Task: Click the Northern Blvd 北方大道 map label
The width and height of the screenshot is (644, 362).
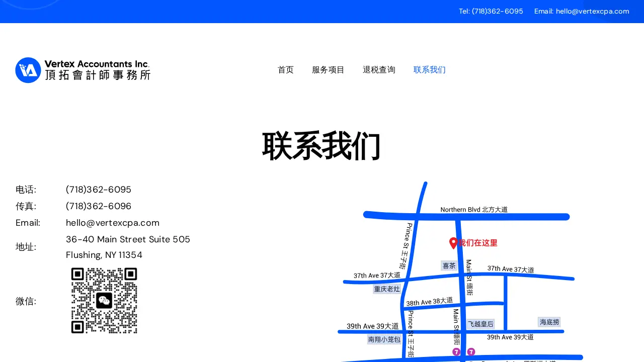Action: coord(474,210)
